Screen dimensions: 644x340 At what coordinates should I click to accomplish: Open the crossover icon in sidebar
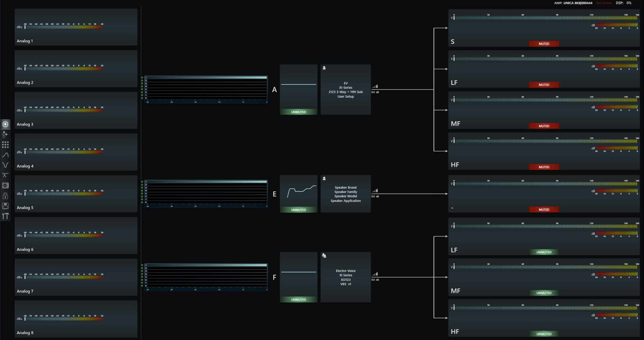pyautogui.click(x=5, y=175)
